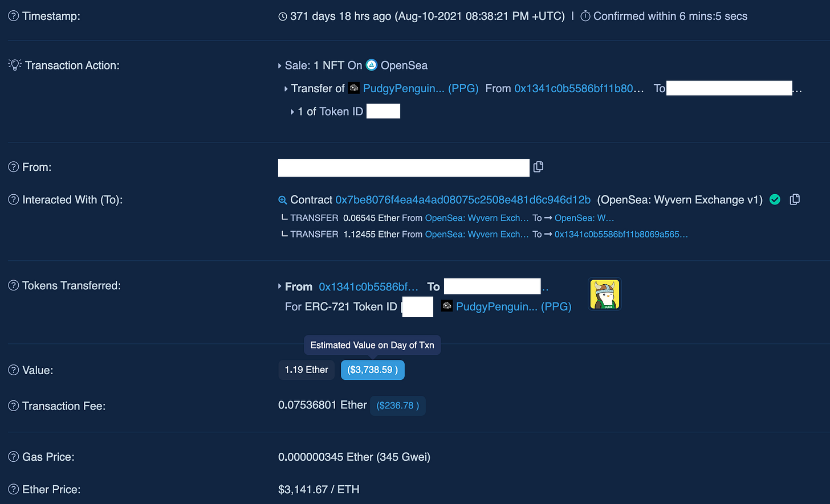Click the clock icon before 371 days
Screen dimensions: 830x504
(x=282, y=17)
